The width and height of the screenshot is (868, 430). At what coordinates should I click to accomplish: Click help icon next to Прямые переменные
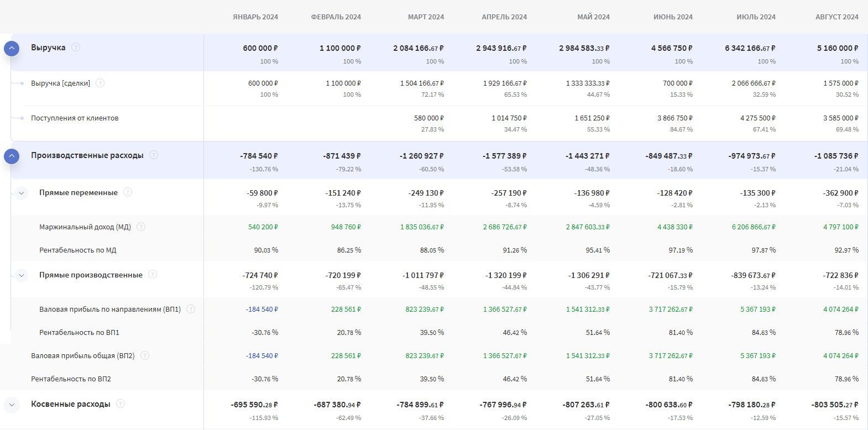click(128, 192)
